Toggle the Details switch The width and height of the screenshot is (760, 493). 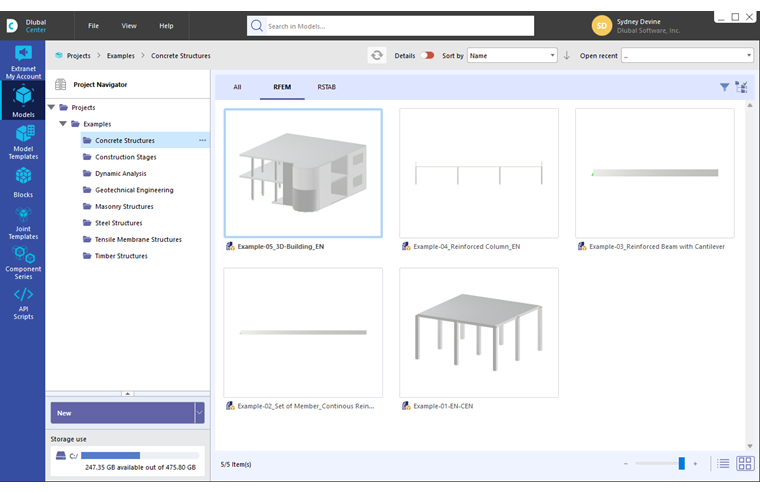tap(427, 55)
